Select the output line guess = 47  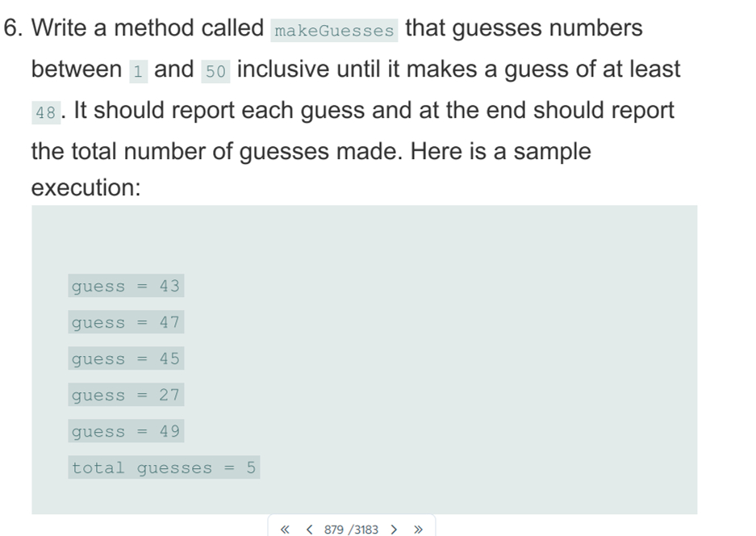(126, 322)
